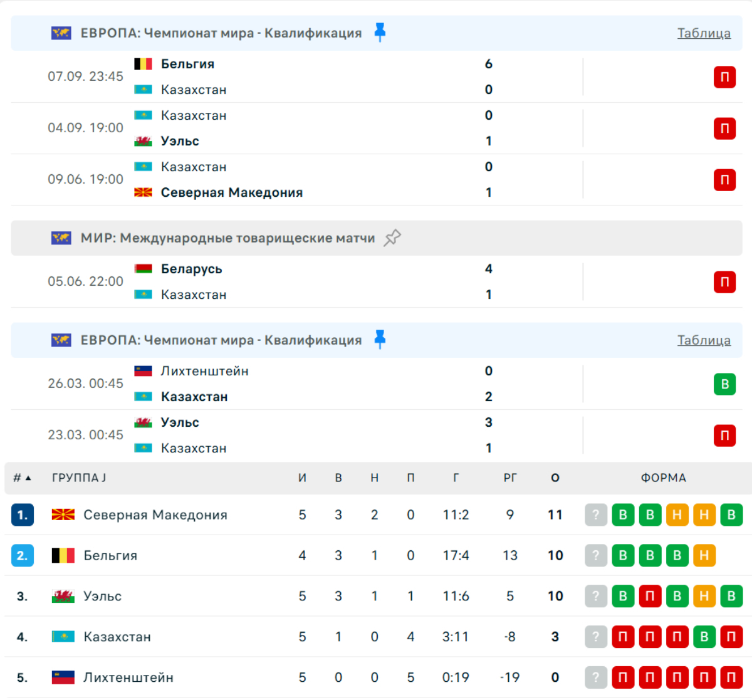Click the green В form badge in Казахстан row
The height and width of the screenshot is (700, 752).
pos(704,637)
